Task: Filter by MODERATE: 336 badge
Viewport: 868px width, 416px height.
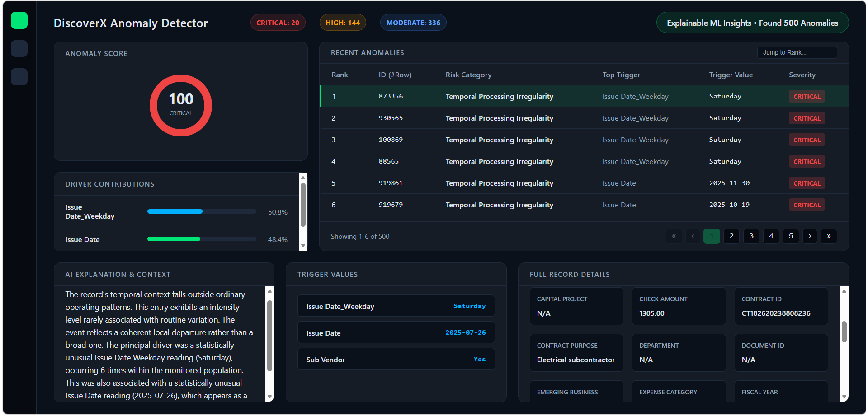Action: (x=413, y=23)
